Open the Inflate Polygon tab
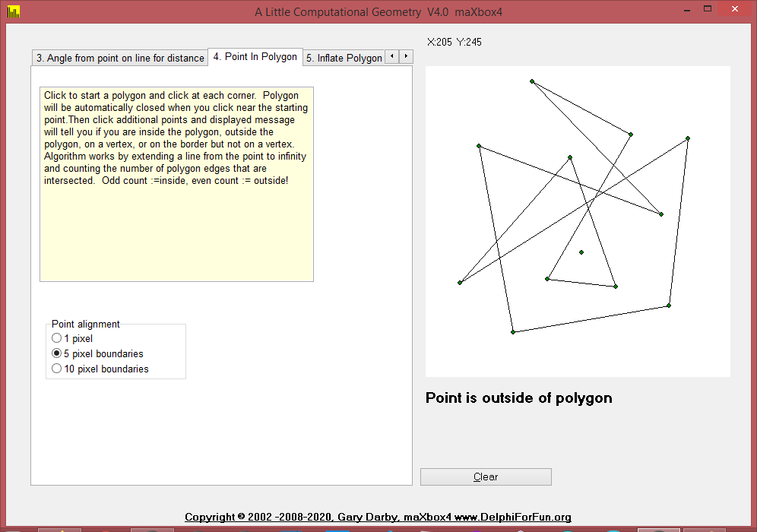This screenshot has height=532, width=757. [344, 58]
